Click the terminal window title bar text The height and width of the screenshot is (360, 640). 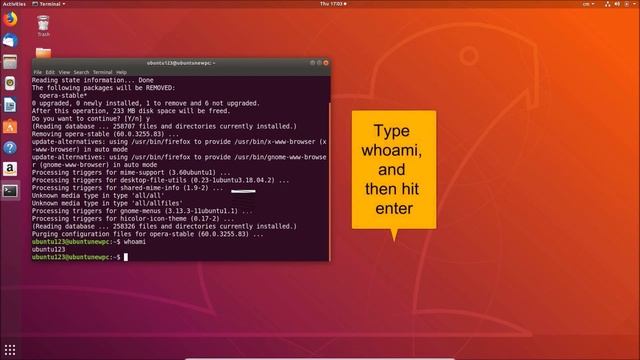tap(181, 63)
